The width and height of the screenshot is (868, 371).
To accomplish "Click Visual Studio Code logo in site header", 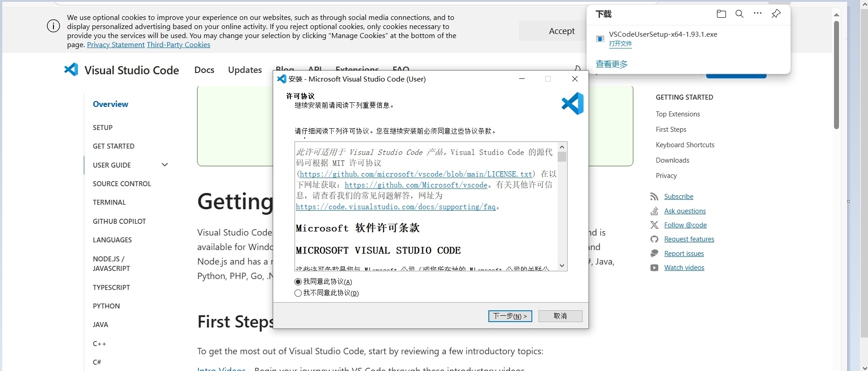I will coord(71,70).
